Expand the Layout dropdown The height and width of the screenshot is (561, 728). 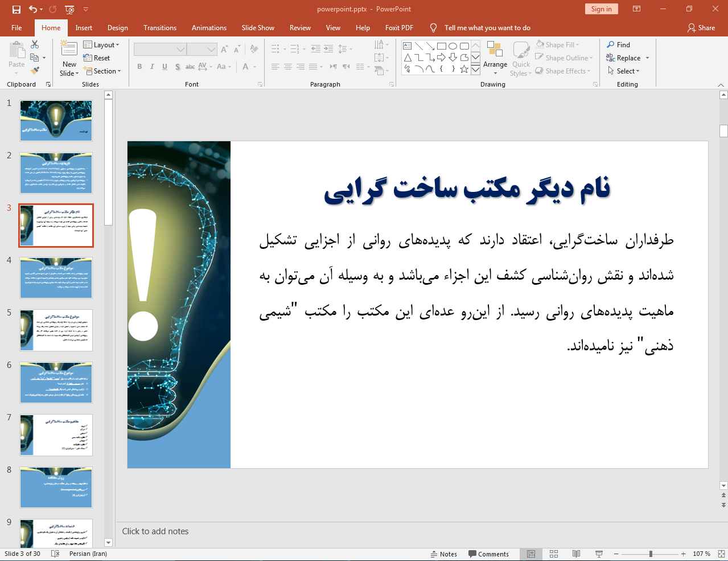[101, 45]
